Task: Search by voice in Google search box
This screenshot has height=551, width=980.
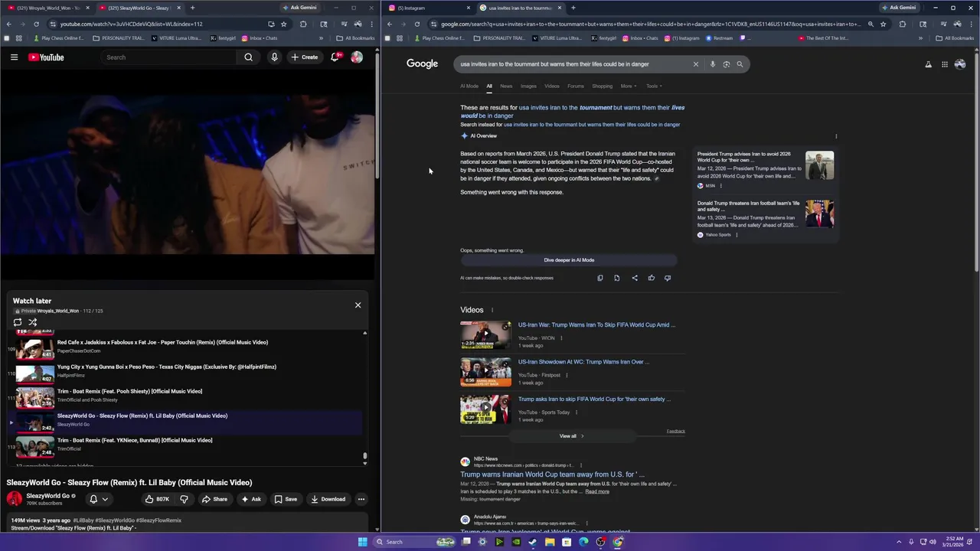Action: (x=712, y=64)
